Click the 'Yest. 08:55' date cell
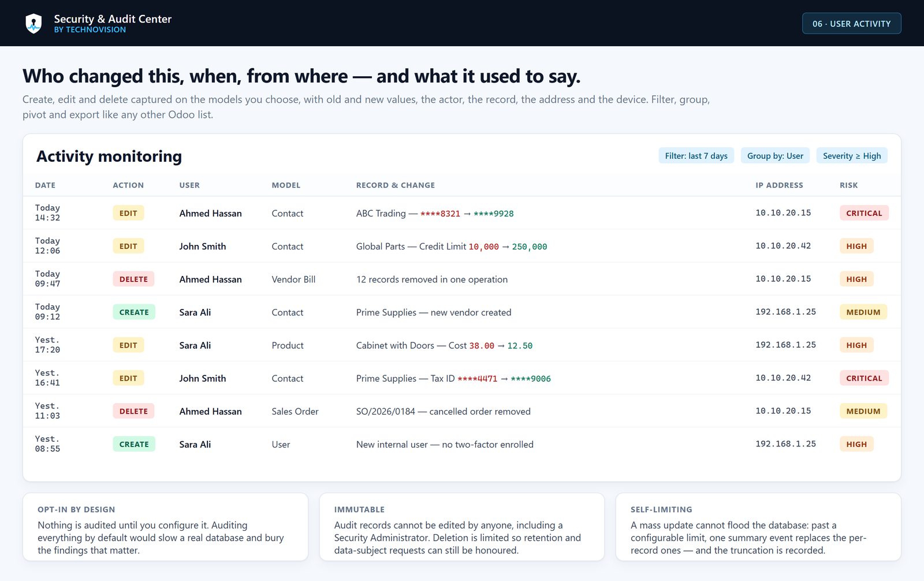Screen dimensions: 924x581 pyautogui.click(x=47, y=444)
